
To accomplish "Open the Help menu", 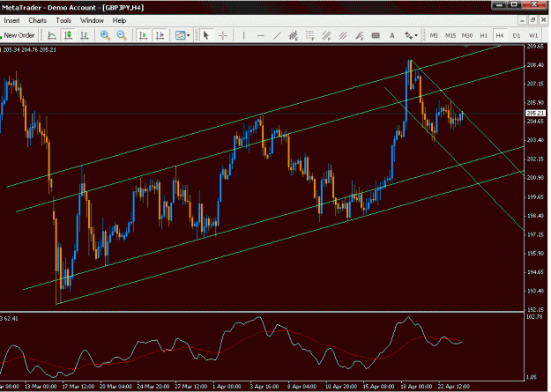I will click(x=119, y=20).
